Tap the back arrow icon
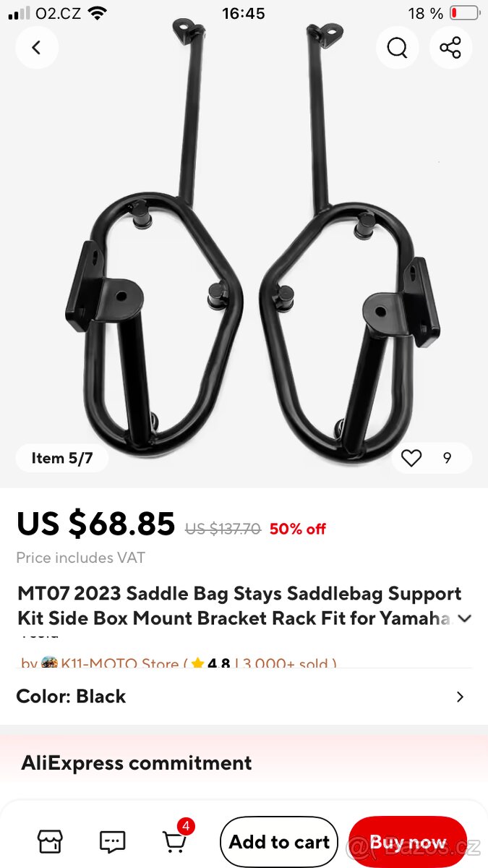The image size is (488, 868). (37, 48)
